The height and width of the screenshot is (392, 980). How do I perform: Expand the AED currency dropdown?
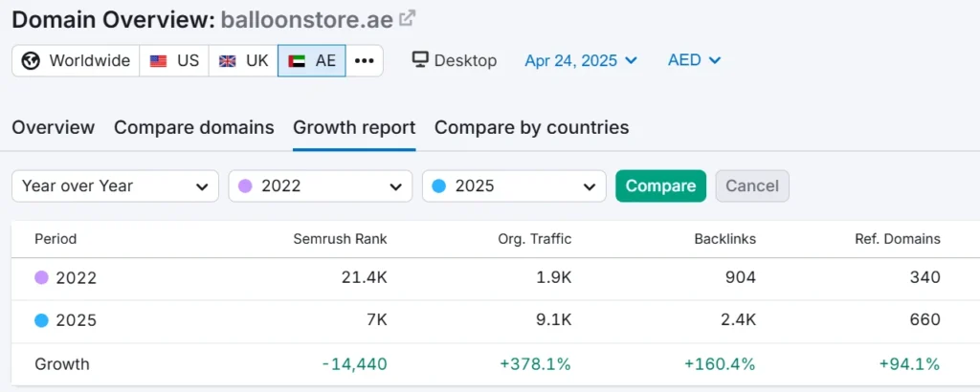[695, 60]
